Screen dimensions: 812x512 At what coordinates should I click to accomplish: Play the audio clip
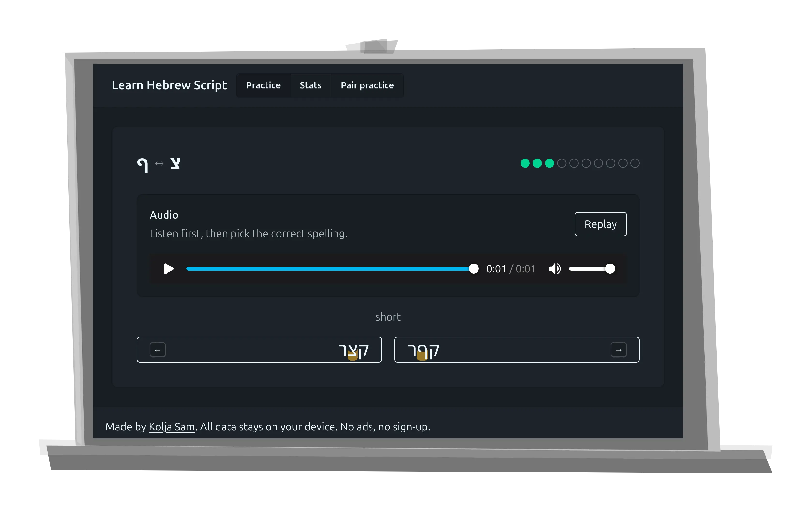[x=169, y=269]
